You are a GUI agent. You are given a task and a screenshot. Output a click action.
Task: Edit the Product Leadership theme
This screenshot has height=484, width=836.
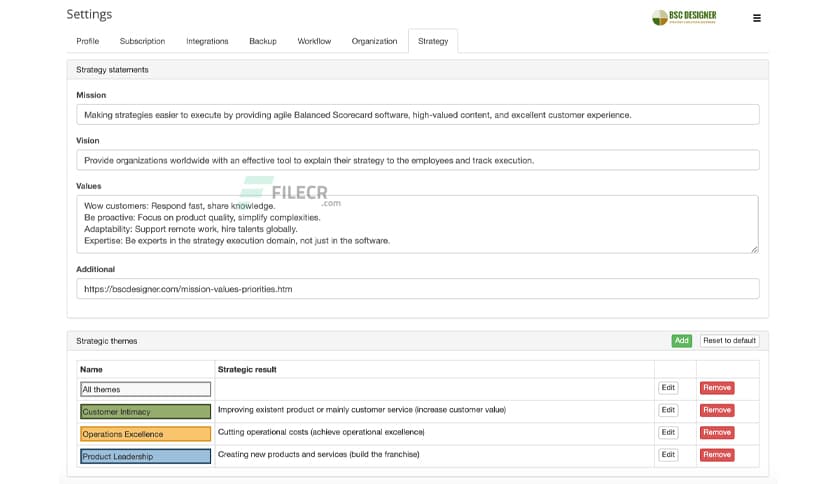click(668, 455)
